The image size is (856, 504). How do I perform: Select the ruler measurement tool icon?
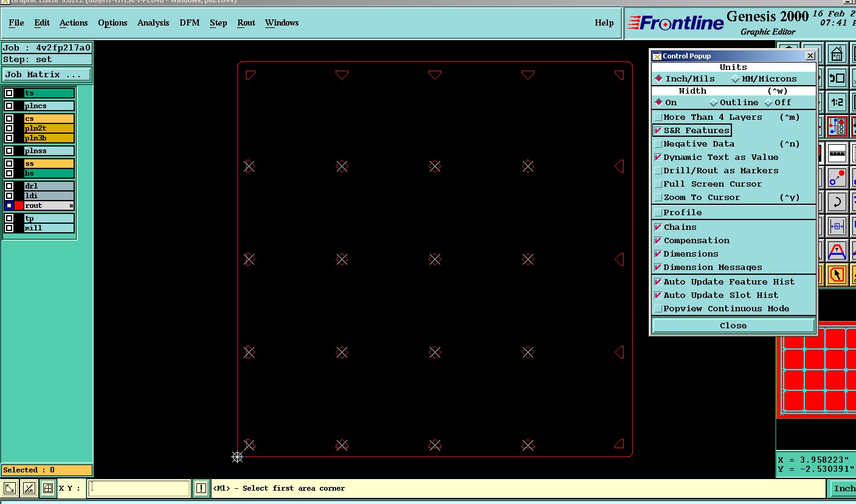[837, 152]
